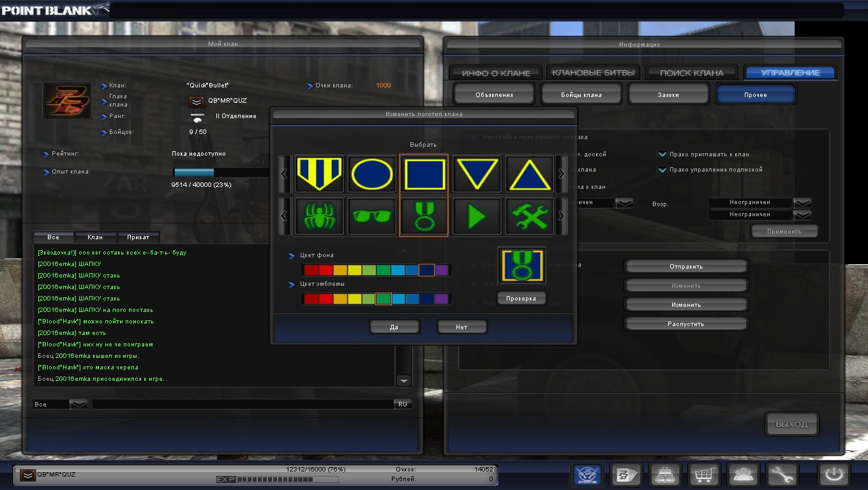Select the inverted triangle background shape

[x=478, y=174]
